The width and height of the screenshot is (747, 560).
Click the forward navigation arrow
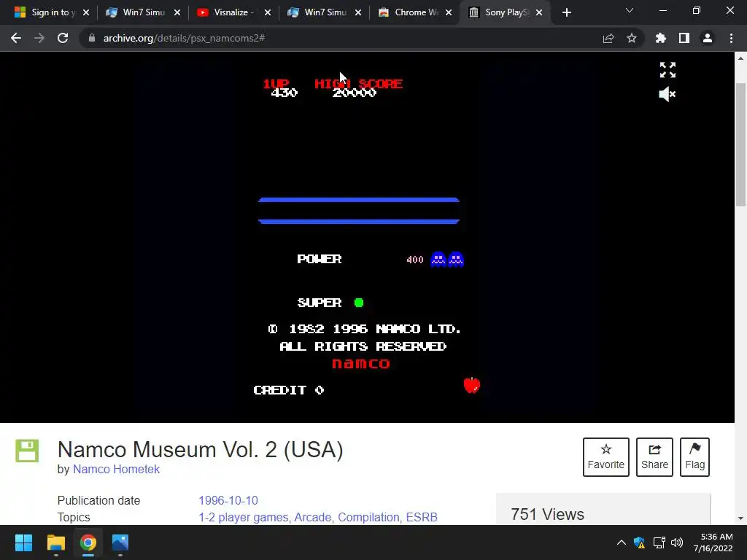[x=39, y=38]
